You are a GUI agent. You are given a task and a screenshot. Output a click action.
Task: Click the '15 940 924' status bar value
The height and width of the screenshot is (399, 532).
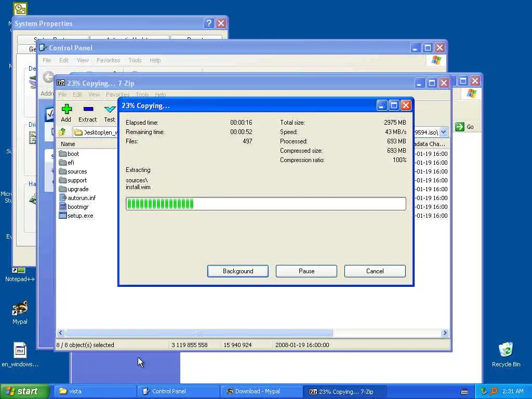[237, 345]
